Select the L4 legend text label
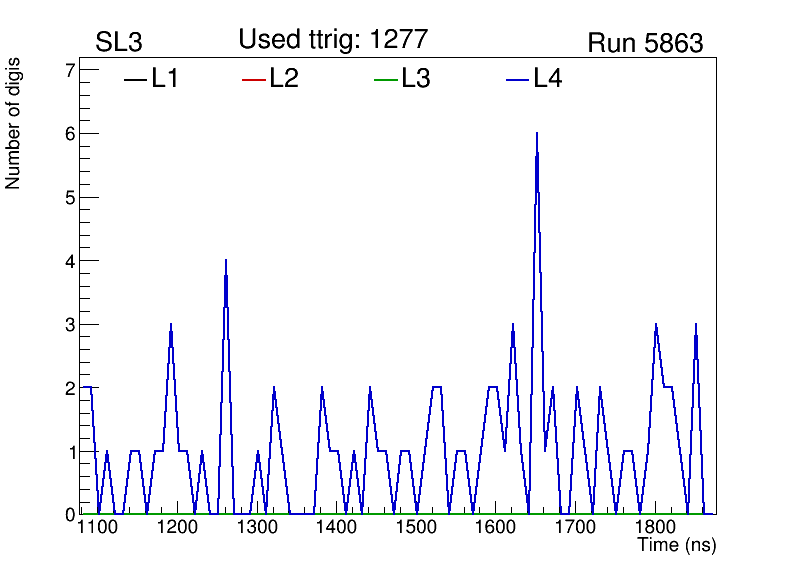Image resolution: width=796 pixels, height=572 pixels. (x=548, y=79)
